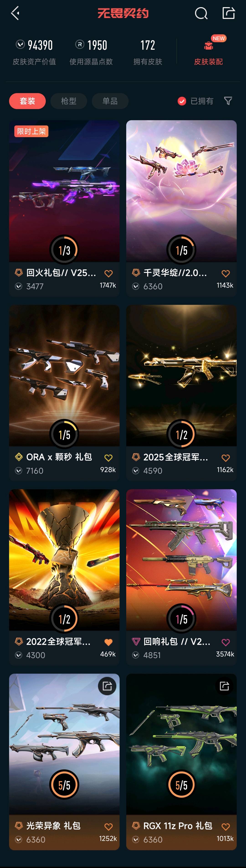This screenshot has height=868, width=246.
Task: Favorite the 回火礼包 bundle with the heart
Action: [108, 273]
